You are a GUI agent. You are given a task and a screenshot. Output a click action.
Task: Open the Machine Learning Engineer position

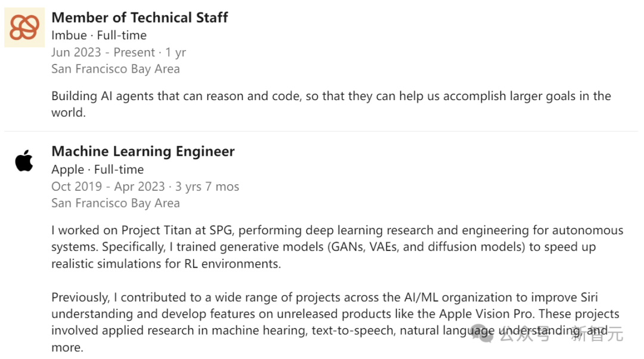(143, 151)
